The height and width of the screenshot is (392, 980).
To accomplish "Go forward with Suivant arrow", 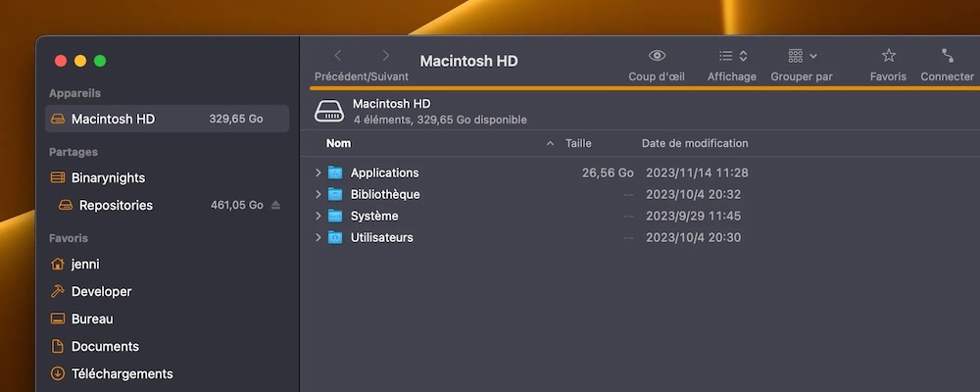I will pos(386,56).
